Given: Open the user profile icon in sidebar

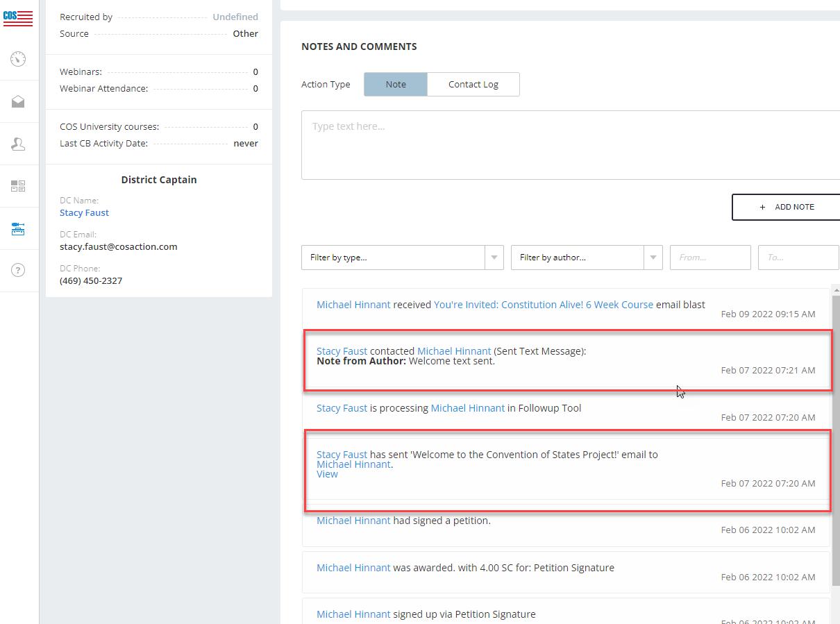Looking at the screenshot, I should tap(18, 144).
